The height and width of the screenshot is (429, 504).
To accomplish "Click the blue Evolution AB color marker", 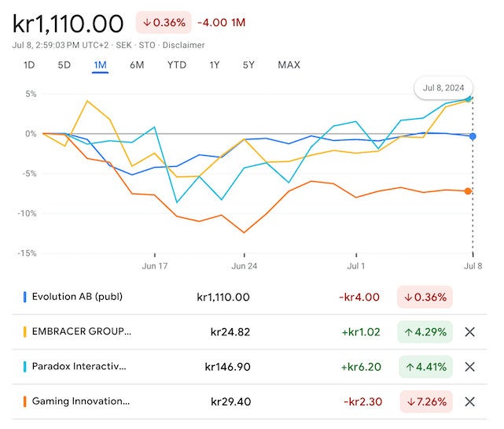I will pos(25,298).
